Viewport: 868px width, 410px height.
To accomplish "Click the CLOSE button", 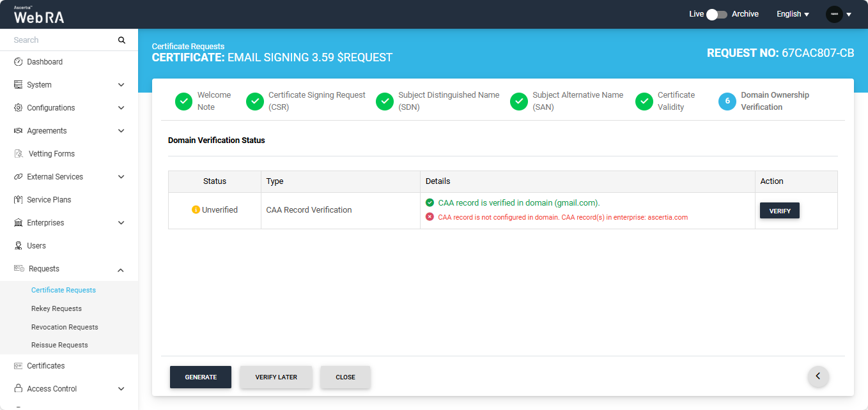I will click(345, 377).
